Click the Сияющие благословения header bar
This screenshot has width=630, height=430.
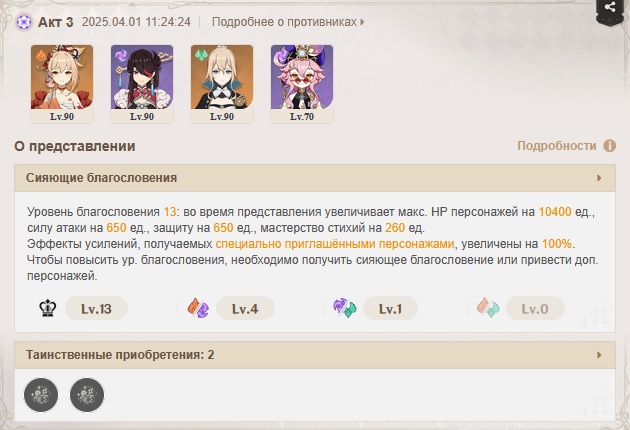tap(315, 178)
